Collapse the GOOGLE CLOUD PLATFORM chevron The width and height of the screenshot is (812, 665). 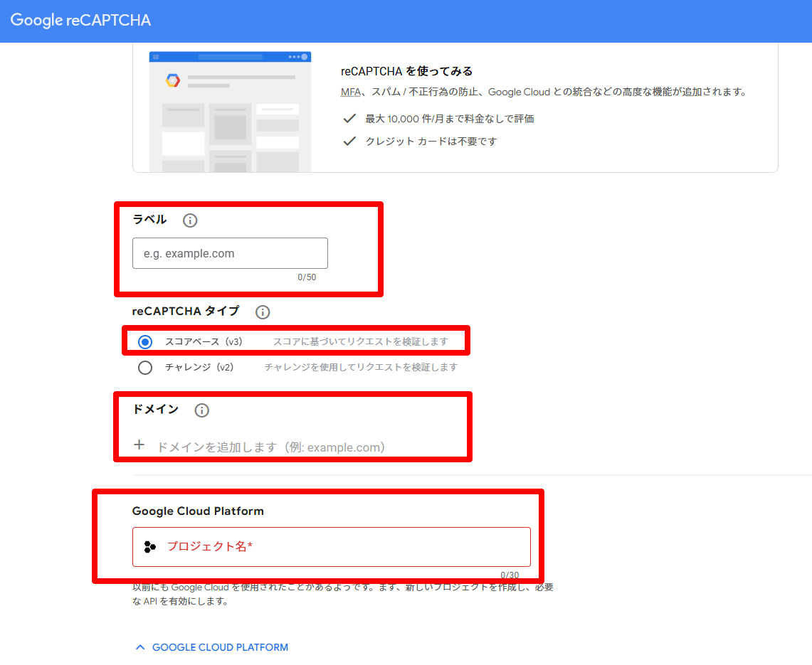[140, 647]
